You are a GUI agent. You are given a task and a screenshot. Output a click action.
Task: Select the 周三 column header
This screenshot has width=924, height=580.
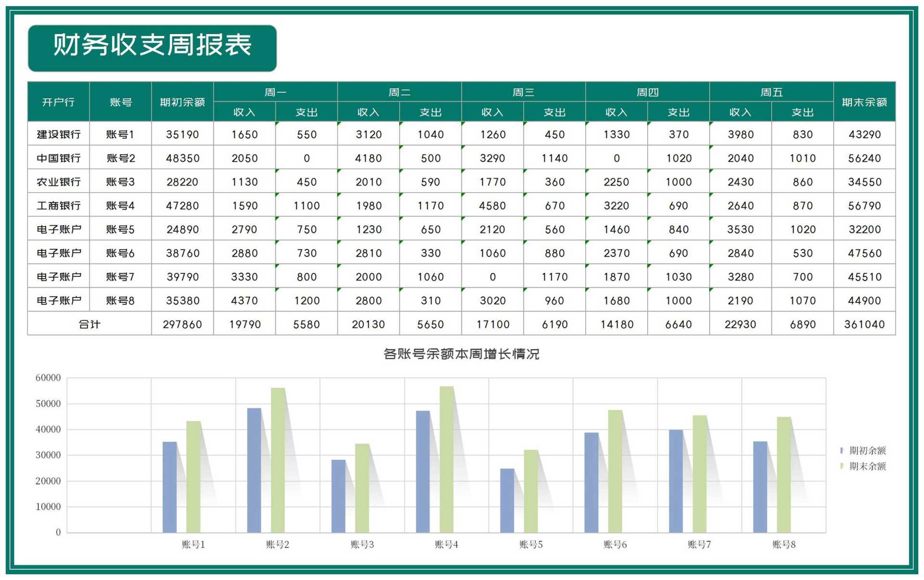click(x=523, y=91)
